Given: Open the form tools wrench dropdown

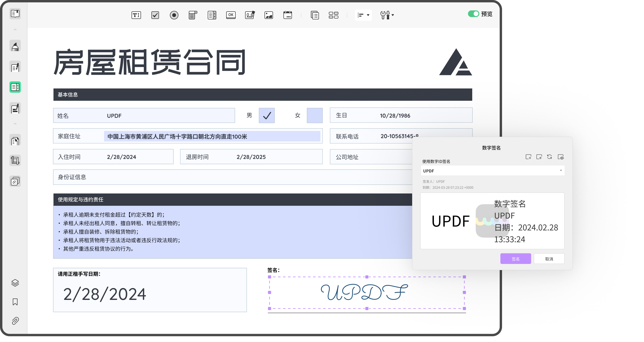Looking at the screenshot, I should pos(387,15).
